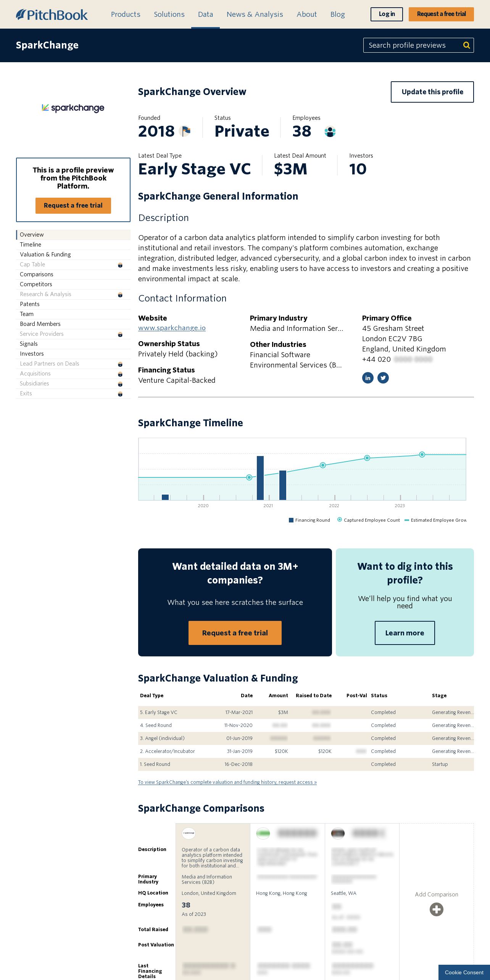Click the sparkchange company logo
The height and width of the screenshot is (980, 490).
point(73,108)
